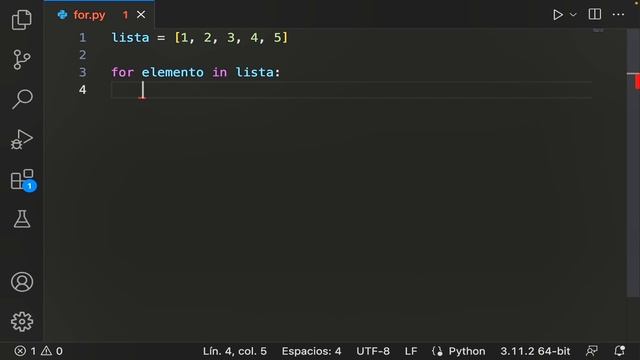Click the for keyword on line 3

click(122, 72)
